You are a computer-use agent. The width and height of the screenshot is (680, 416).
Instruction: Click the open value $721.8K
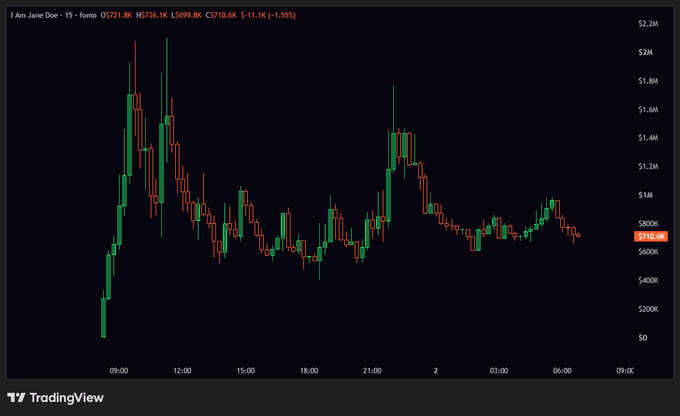tap(118, 15)
